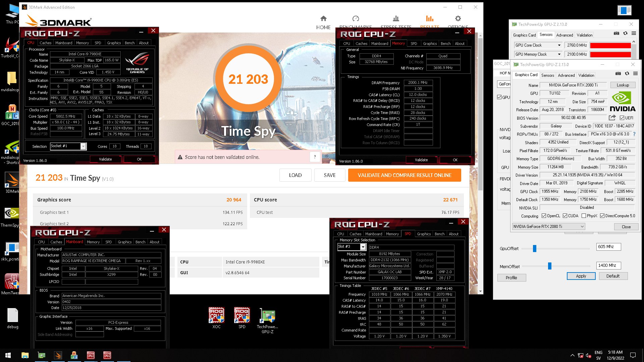The image size is (644, 362).
Task: Open the 3DMark Options gear icon
Action: (458, 18)
